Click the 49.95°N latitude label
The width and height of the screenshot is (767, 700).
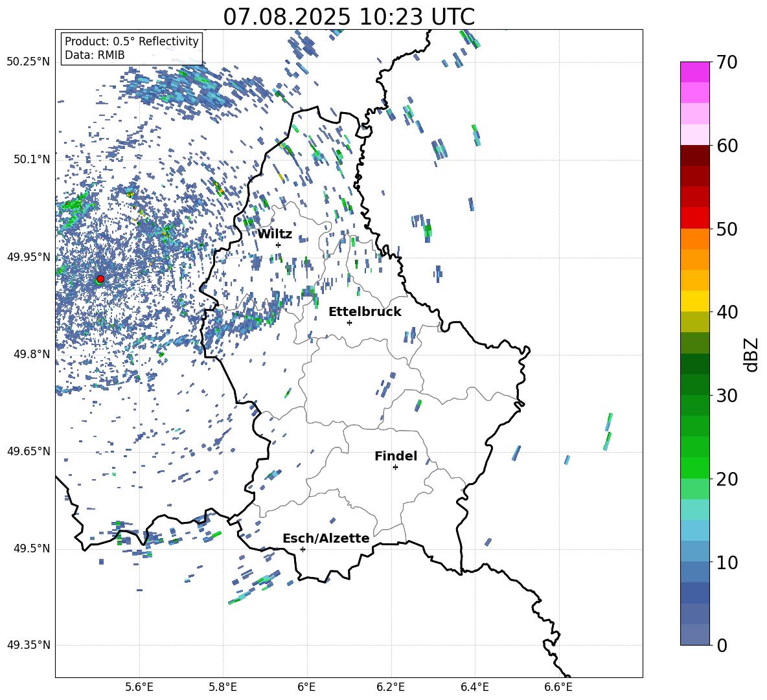point(29,257)
